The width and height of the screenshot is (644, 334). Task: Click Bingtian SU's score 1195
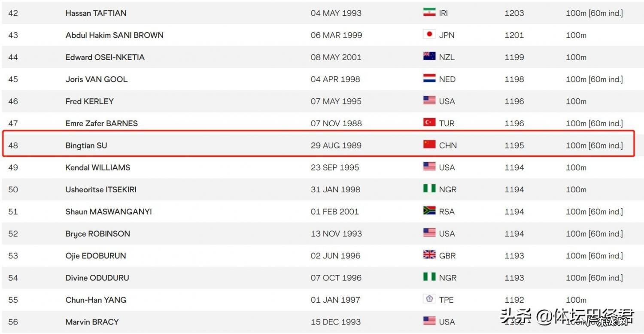[x=514, y=146]
